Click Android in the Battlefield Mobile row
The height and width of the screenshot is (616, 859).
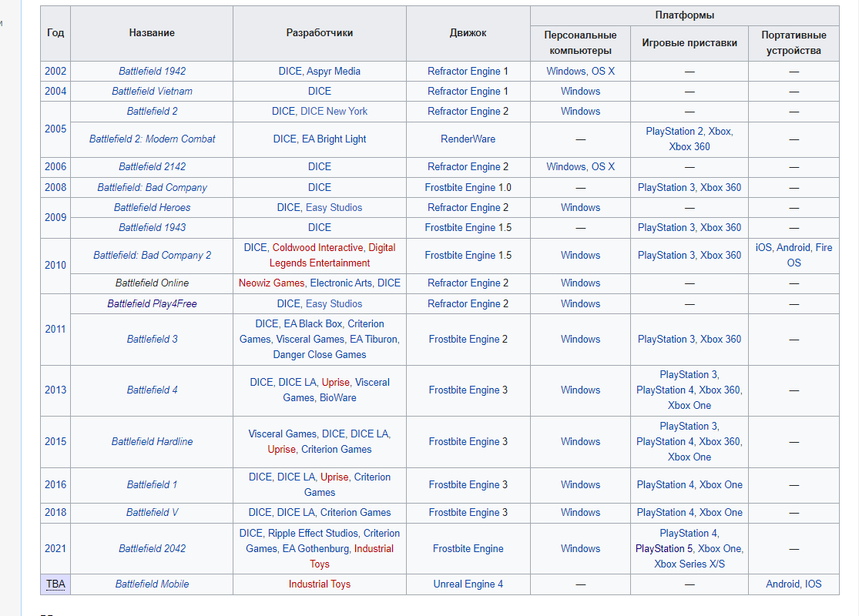point(783,584)
